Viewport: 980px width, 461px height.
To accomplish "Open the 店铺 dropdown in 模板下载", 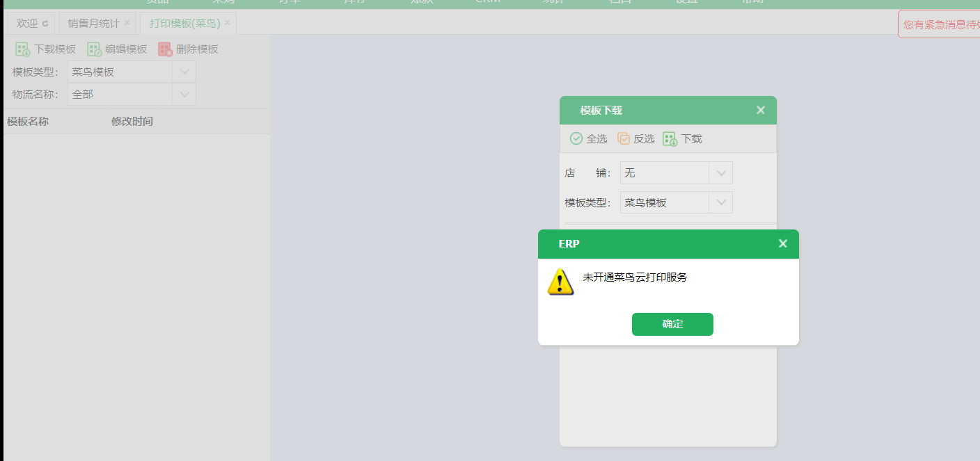I will tap(720, 172).
